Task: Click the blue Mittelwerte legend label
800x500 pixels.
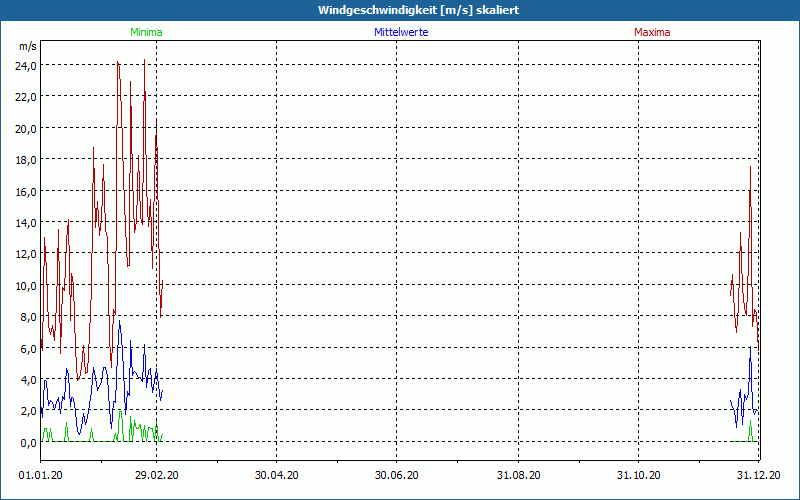Action: coord(401,32)
